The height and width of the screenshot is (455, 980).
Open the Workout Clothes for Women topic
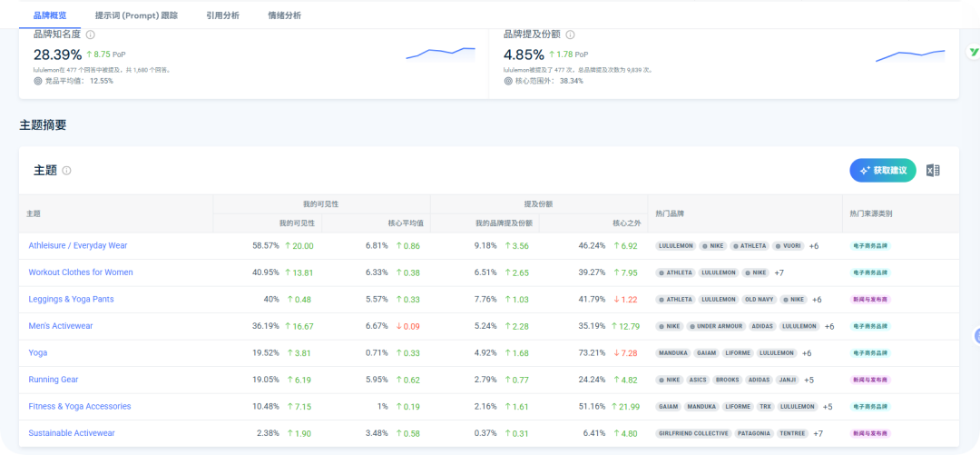[81, 272]
